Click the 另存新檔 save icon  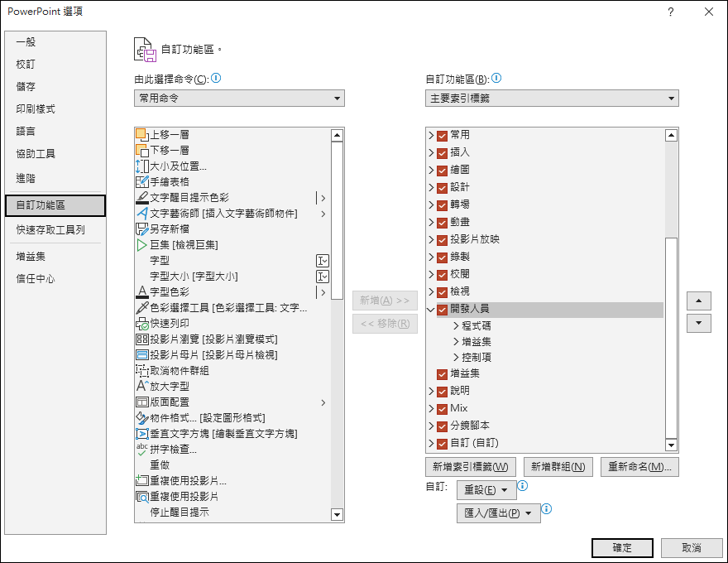tap(141, 229)
